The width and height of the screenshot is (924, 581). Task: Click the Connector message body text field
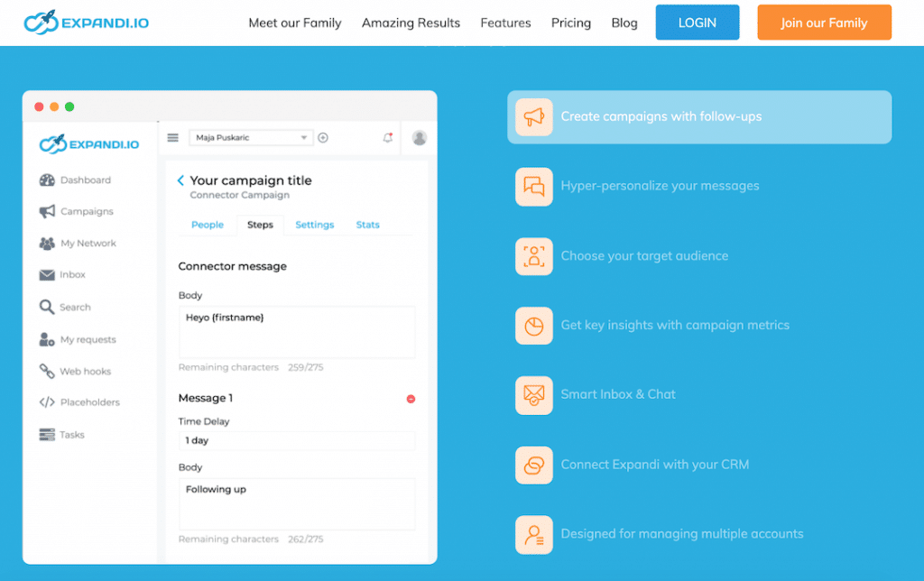click(x=296, y=331)
